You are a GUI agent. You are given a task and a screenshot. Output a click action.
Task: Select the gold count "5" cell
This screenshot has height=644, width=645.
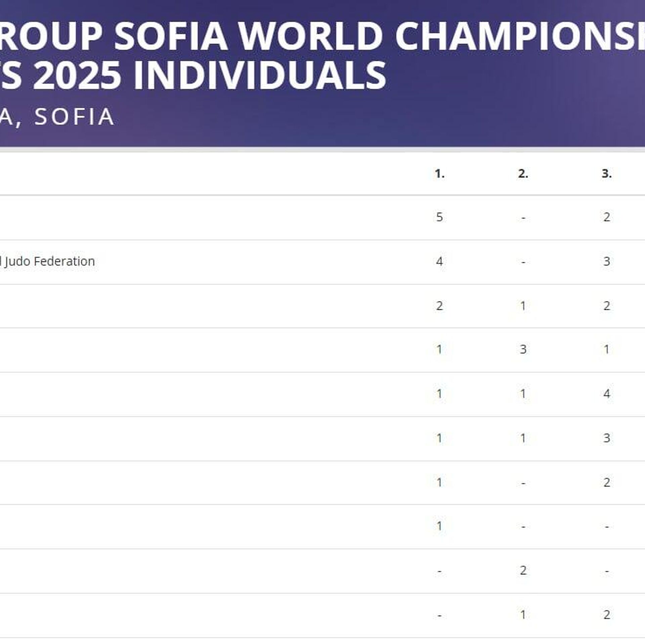(439, 217)
